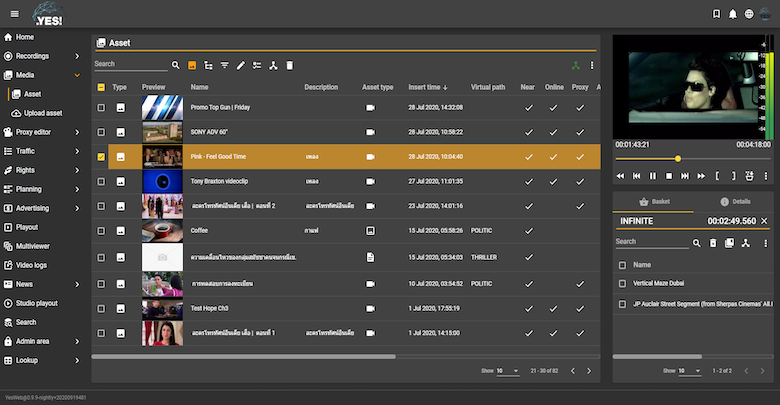Stop playback in the video player
This screenshot has width=780, height=405.
669,176
